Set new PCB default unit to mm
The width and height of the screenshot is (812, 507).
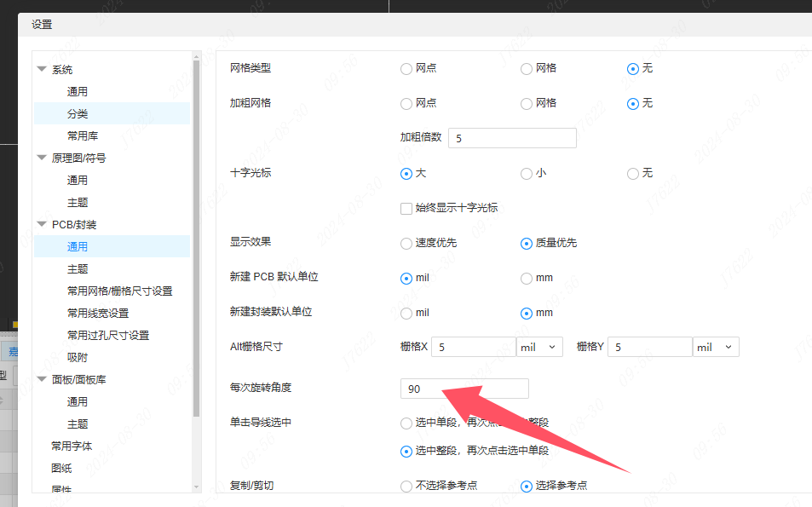(x=527, y=279)
